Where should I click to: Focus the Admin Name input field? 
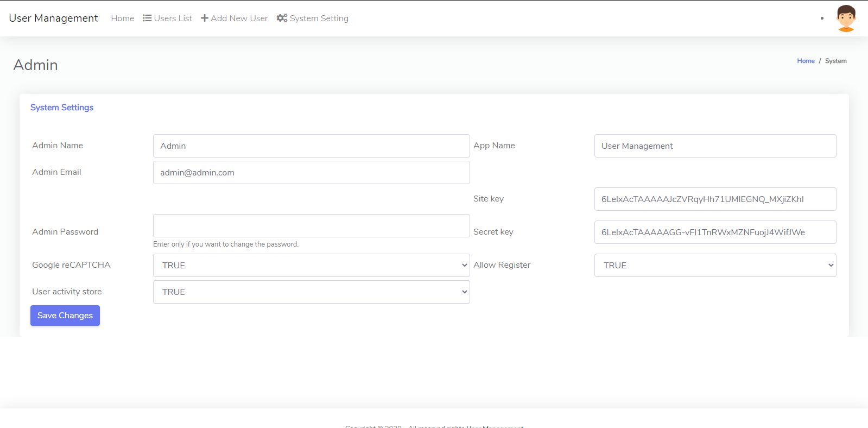tap(311, 146)
